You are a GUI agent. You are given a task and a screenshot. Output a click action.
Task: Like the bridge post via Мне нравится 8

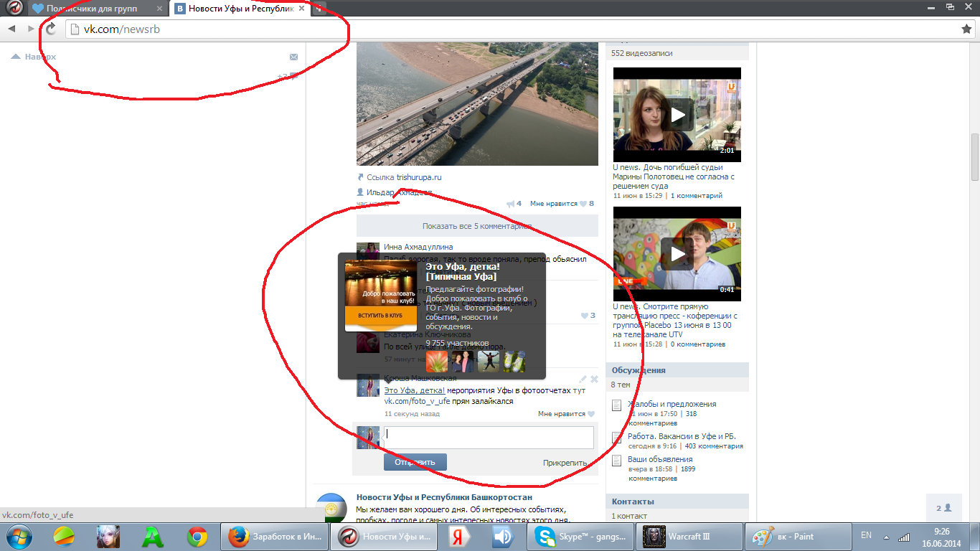562,204
